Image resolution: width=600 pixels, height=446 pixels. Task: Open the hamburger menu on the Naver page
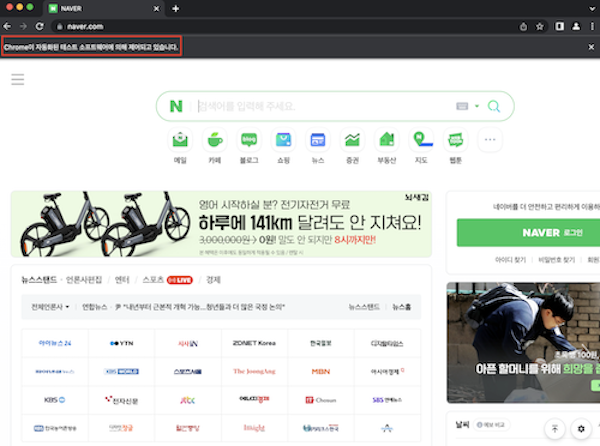18,80
